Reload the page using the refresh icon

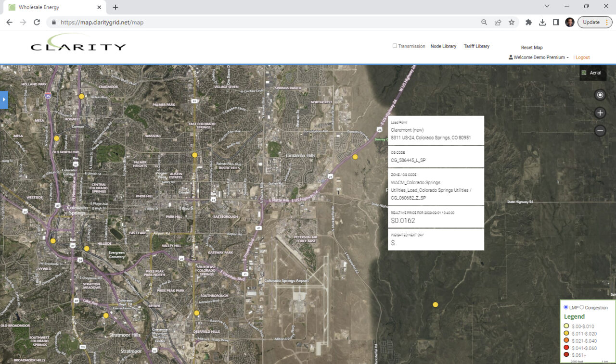37,22
